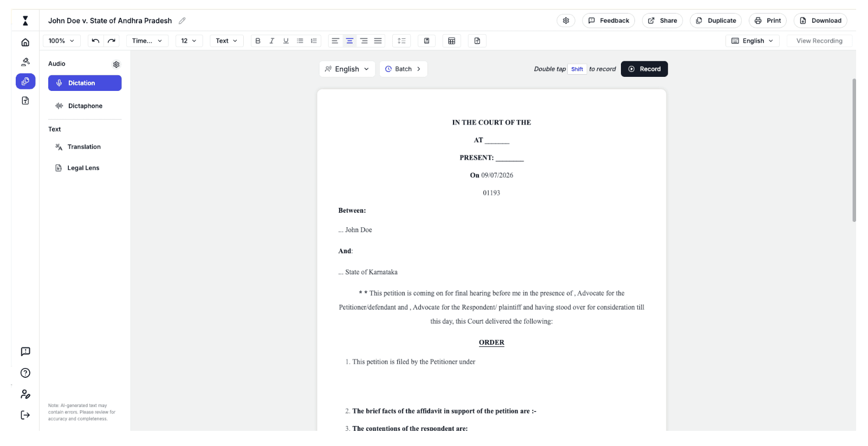The height and width of the screenshot is (446, 868).
Task: Justify text alignment
Action: [x=378, y=41]
